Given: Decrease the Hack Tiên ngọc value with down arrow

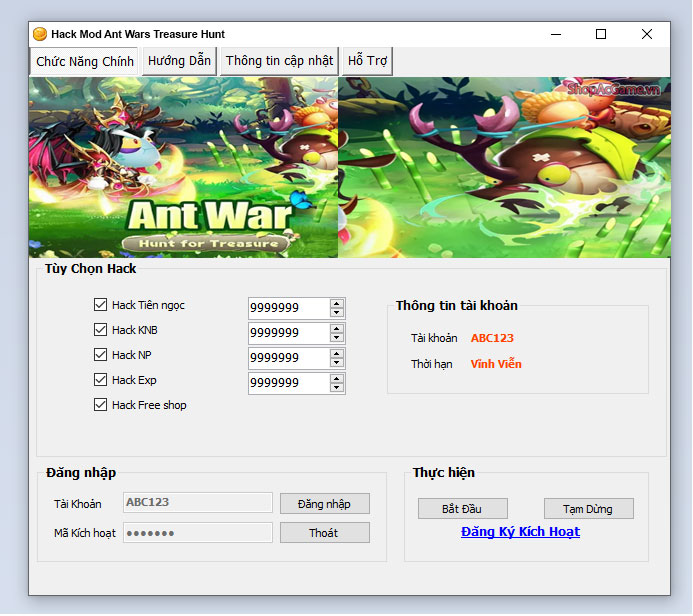Looking at the screenshot, I should (x=337, y=313).
